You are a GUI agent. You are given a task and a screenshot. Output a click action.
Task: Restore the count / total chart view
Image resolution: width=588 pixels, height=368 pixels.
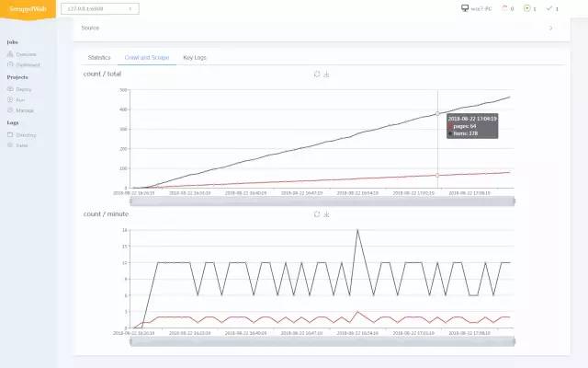(x=317, y=74)
